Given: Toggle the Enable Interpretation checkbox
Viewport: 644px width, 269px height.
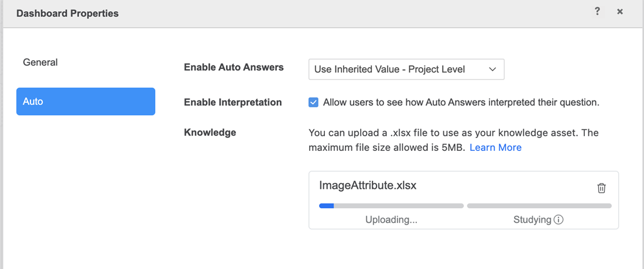Looking at the screenshot, I should tap(313, 102).
